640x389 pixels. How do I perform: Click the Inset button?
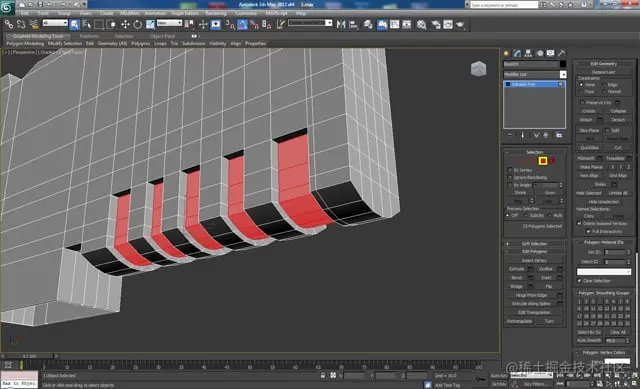[x=546, y=278]
